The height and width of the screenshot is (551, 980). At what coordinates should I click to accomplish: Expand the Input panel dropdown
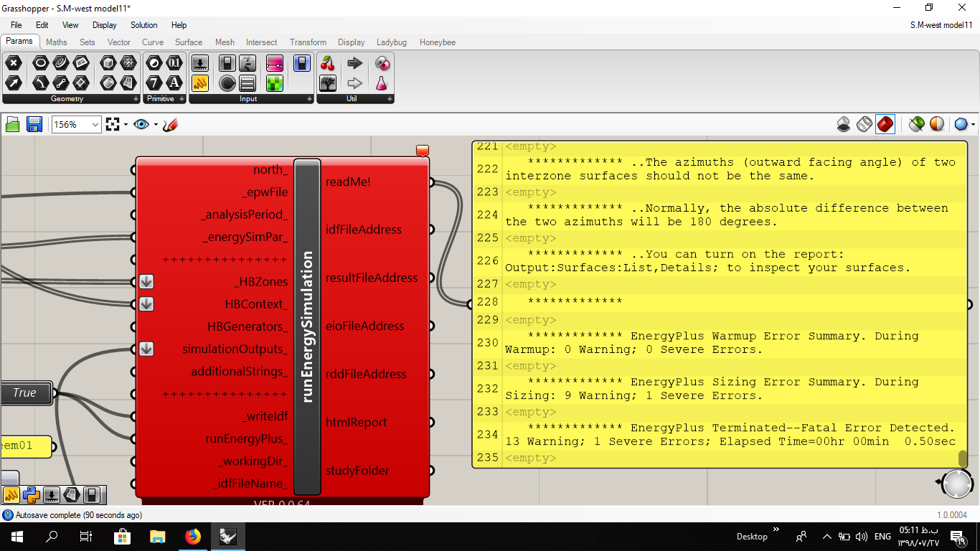point(309,99)
